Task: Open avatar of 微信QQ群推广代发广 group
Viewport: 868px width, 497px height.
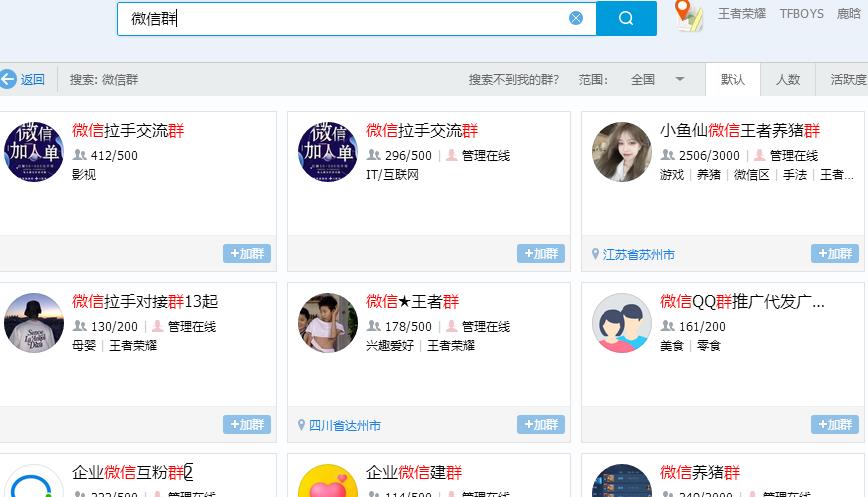Action: click(622, 323)
